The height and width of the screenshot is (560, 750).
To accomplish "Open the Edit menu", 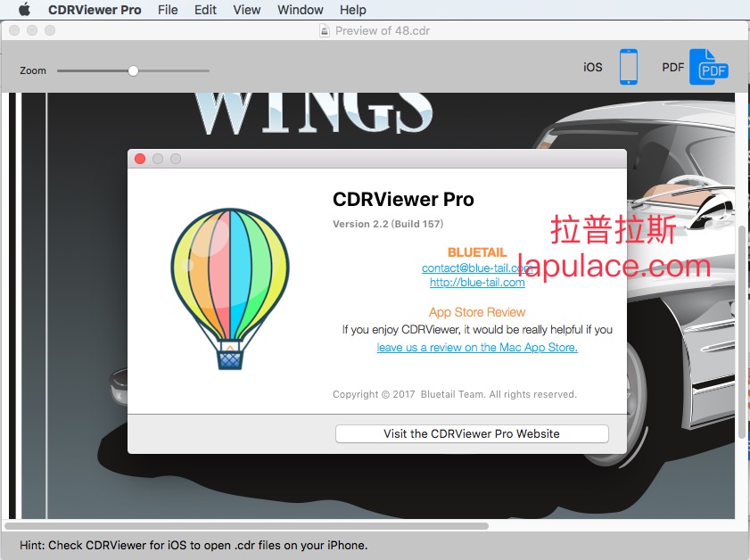I will (206, 10).
